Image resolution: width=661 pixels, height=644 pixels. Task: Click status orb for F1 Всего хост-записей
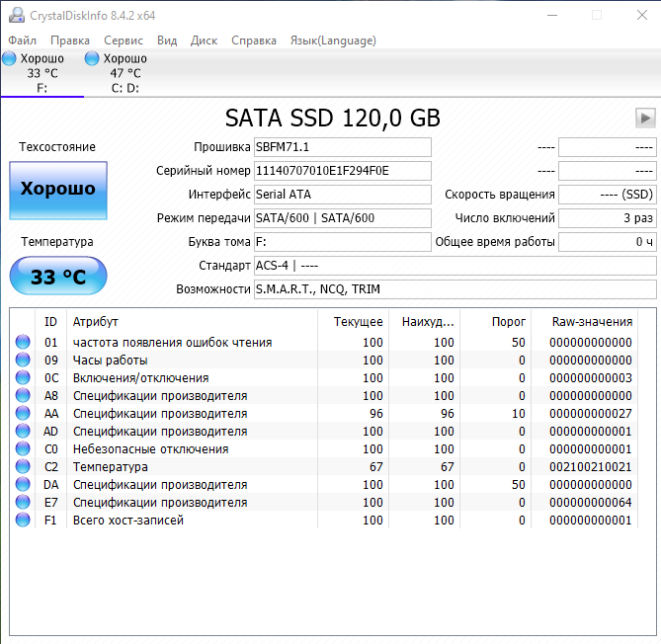[23, 520]
